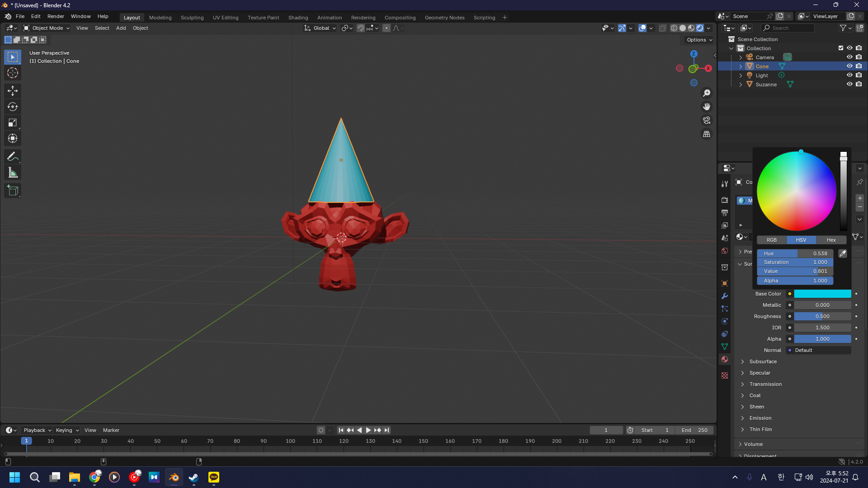Toggle camera view in viewport
The width and height of the screenshot is (868, 488).
coord(707,121)
